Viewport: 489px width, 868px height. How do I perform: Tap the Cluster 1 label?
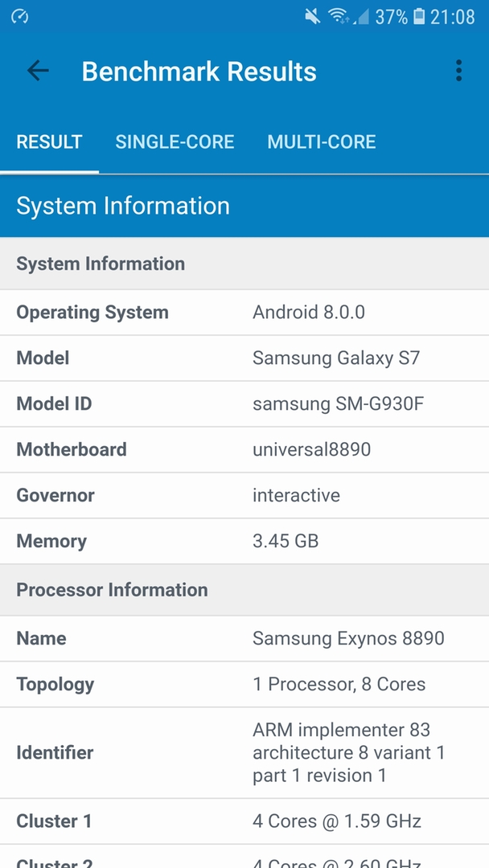[54, 821]
